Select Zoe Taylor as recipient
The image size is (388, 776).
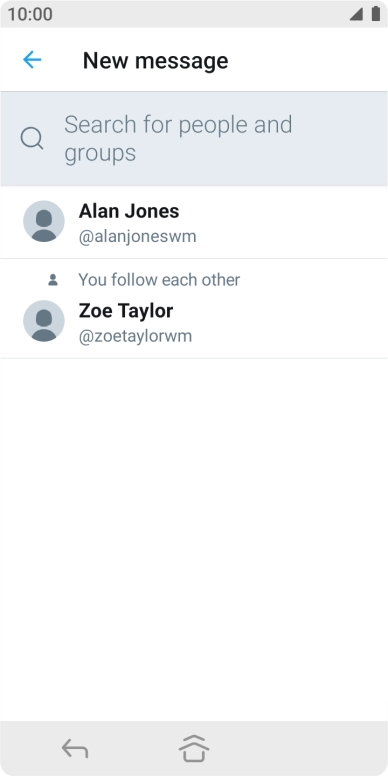coord(194,308)
